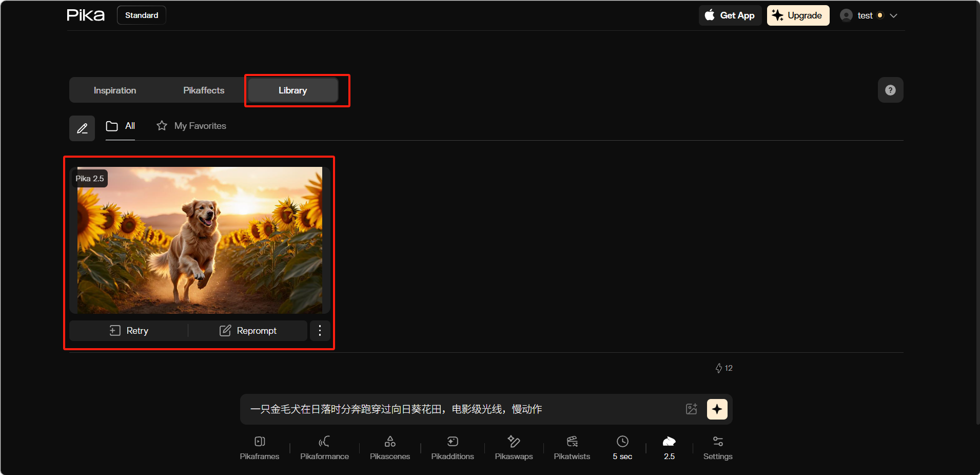Image resolution: width=980 pixels, height=475 pixels.
Task: Click the Retry button under the video
Action: point(129,331)
